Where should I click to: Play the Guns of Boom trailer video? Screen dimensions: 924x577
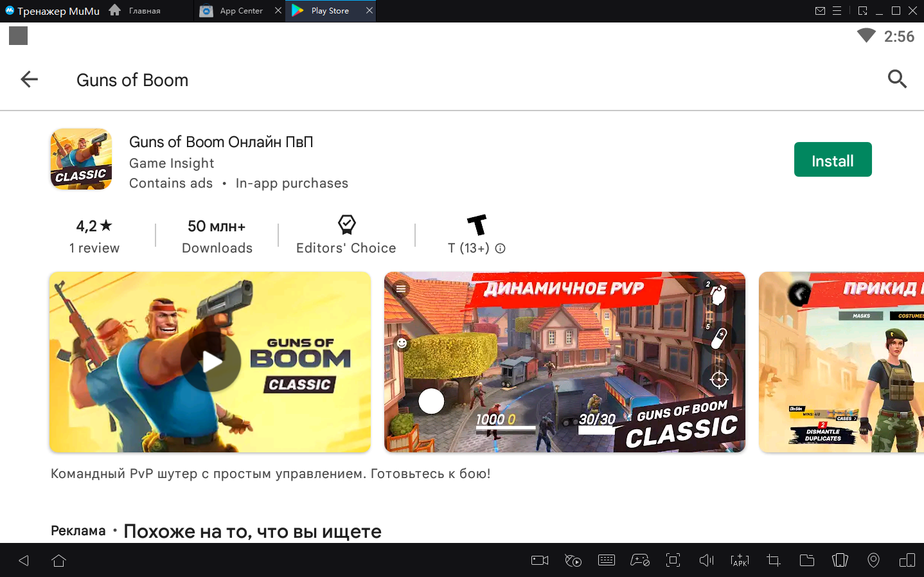[x=210, y=362]
